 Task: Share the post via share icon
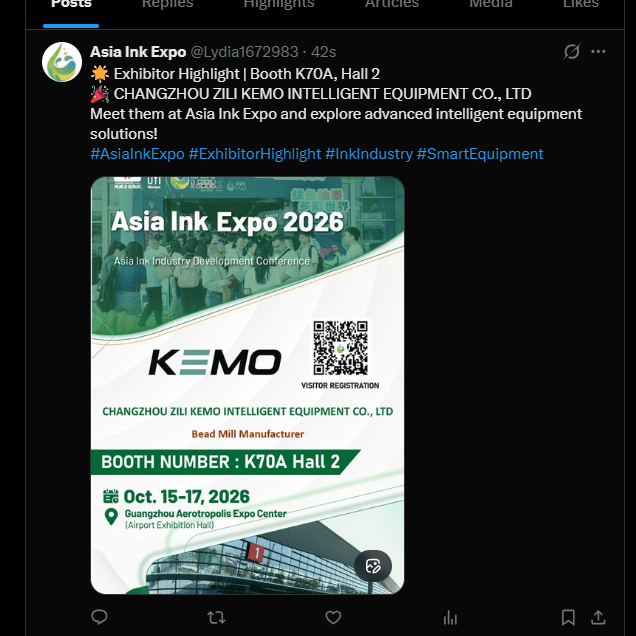[598, 617]
